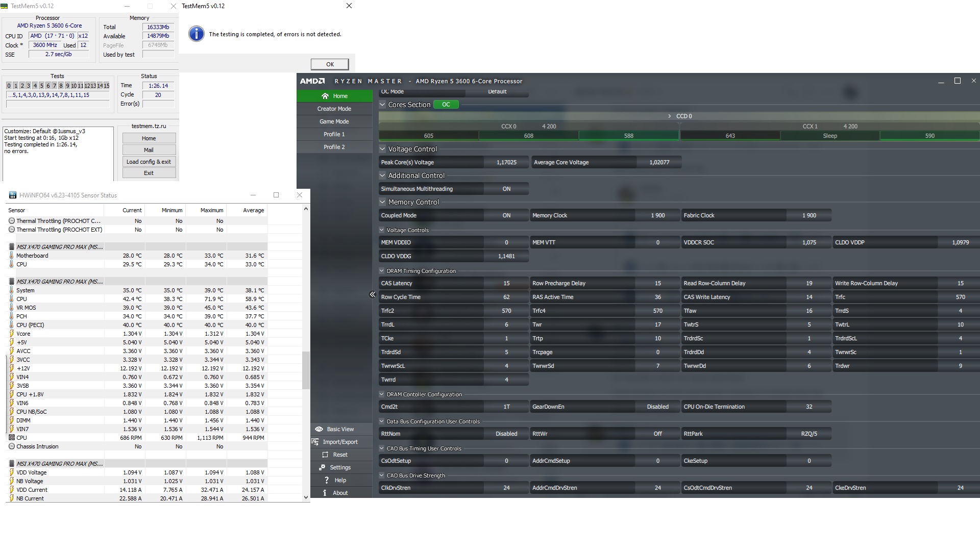This screenshot has width=980, height=551.
Task: Toggle Simultaneous Multithreading ON value
Action: [x=506, y=189]
